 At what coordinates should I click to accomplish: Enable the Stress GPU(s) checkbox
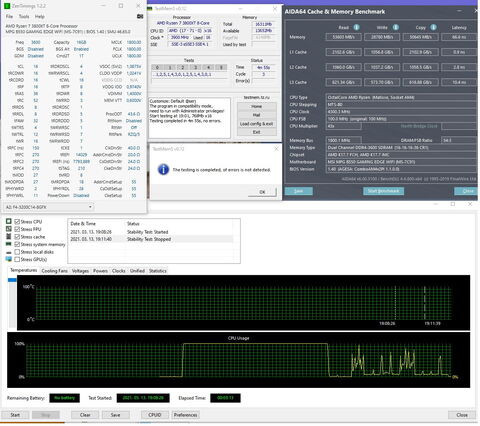[x=17, y=259]
